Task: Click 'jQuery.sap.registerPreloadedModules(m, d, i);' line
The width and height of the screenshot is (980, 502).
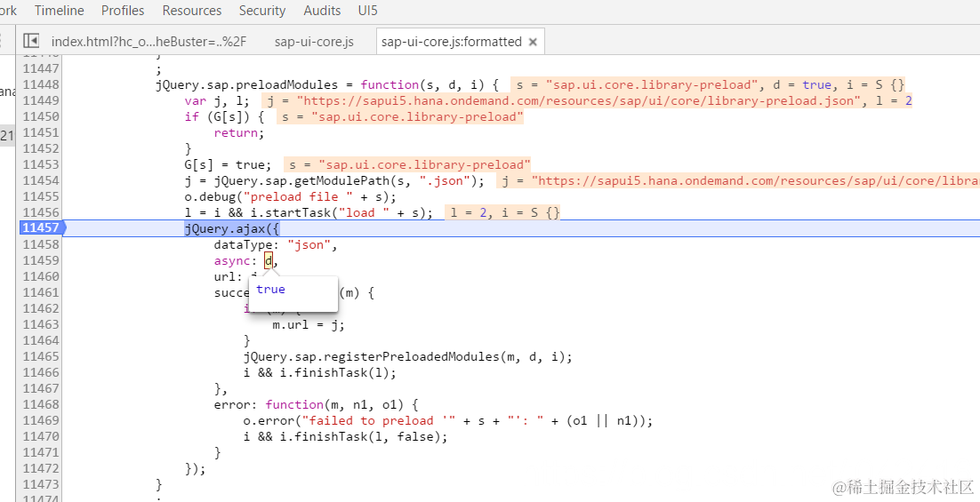Action: pyautogui.click(x=407, y=356)
